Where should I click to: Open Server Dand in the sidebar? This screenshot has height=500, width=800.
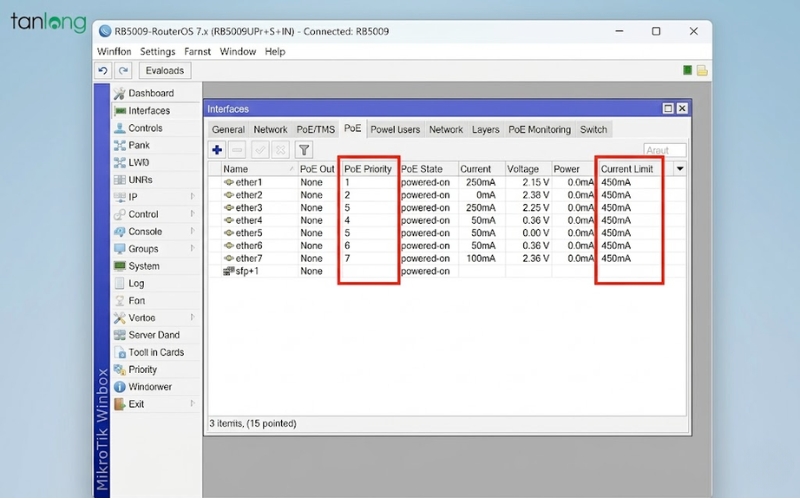153,335
